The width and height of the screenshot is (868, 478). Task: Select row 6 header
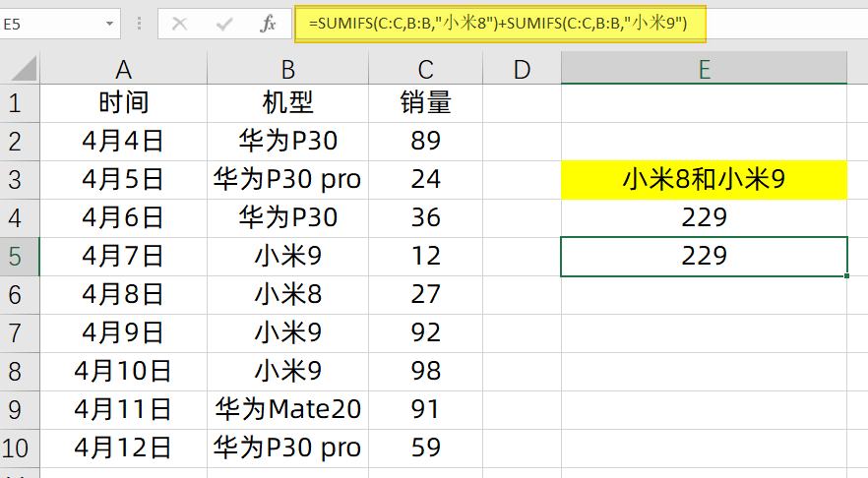[x=20, y=295]
